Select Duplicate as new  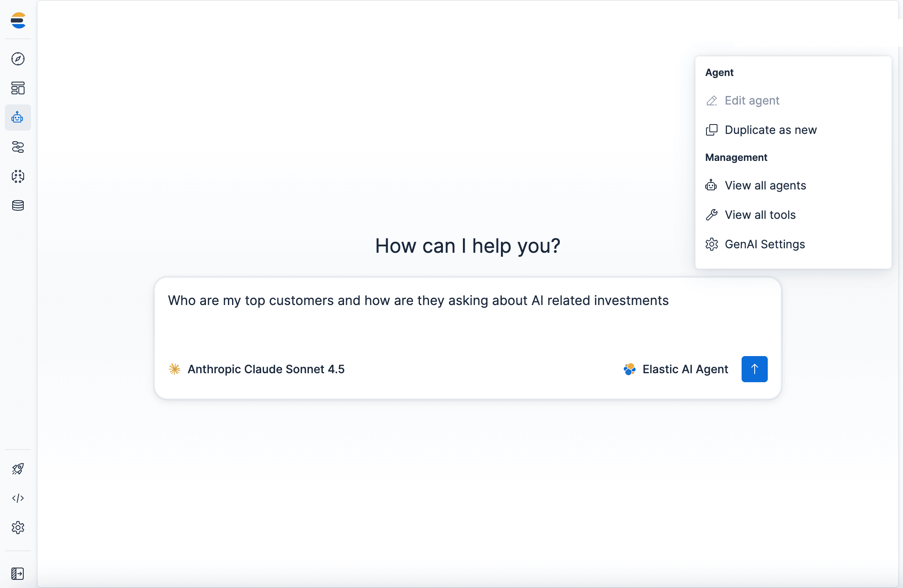[x=771, y=130]
